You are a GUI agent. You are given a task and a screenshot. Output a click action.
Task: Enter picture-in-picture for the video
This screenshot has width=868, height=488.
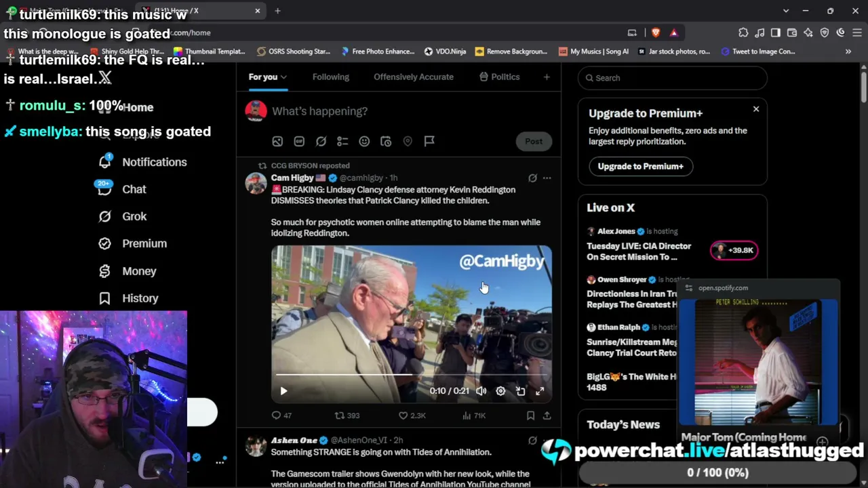pyautogui.click(x=520, y=391)
